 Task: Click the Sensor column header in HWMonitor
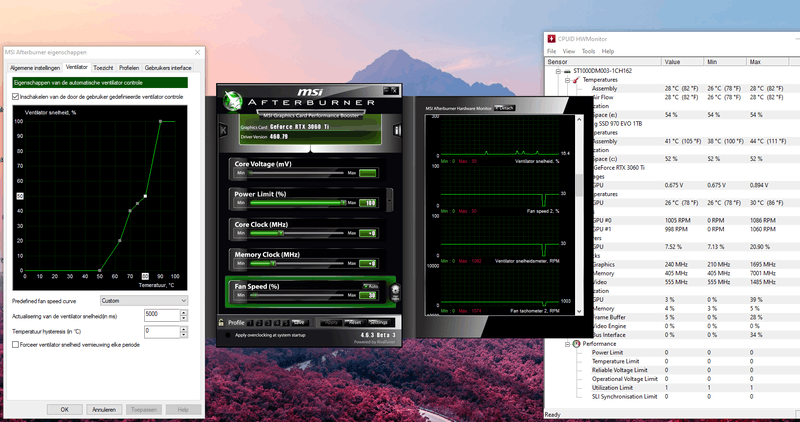coord(604,62)
